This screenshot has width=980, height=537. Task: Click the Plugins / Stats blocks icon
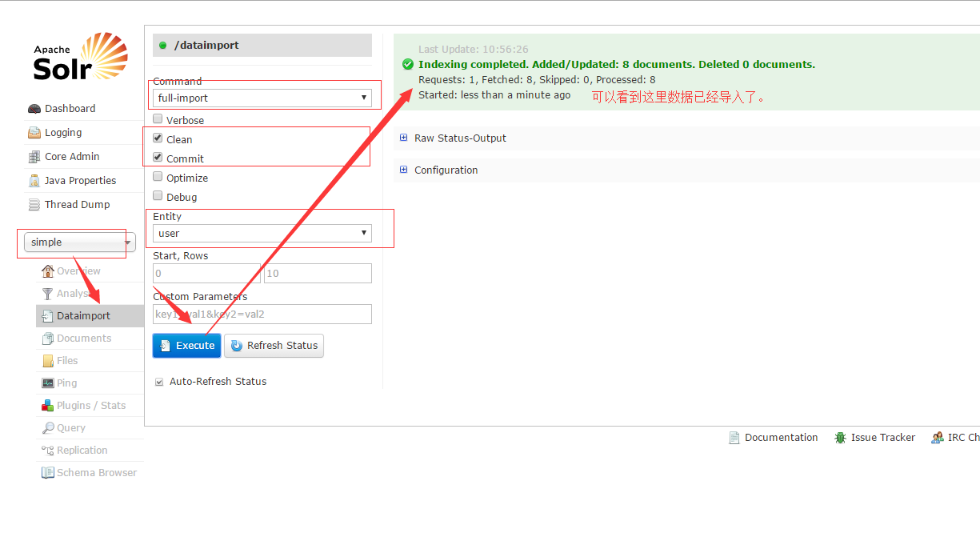coord(48,406)
